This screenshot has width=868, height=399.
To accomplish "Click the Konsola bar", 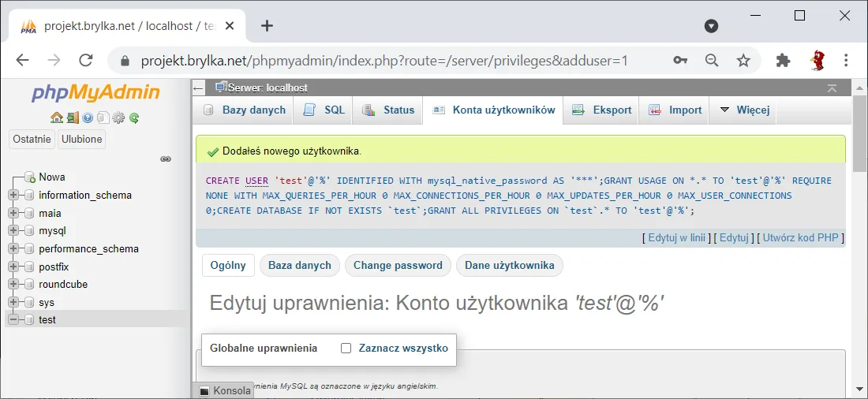I will [x=225, y=390].
